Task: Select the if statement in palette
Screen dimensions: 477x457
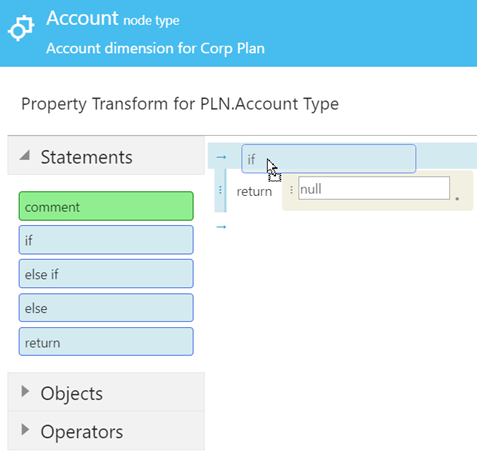Action: pos(106,240)
